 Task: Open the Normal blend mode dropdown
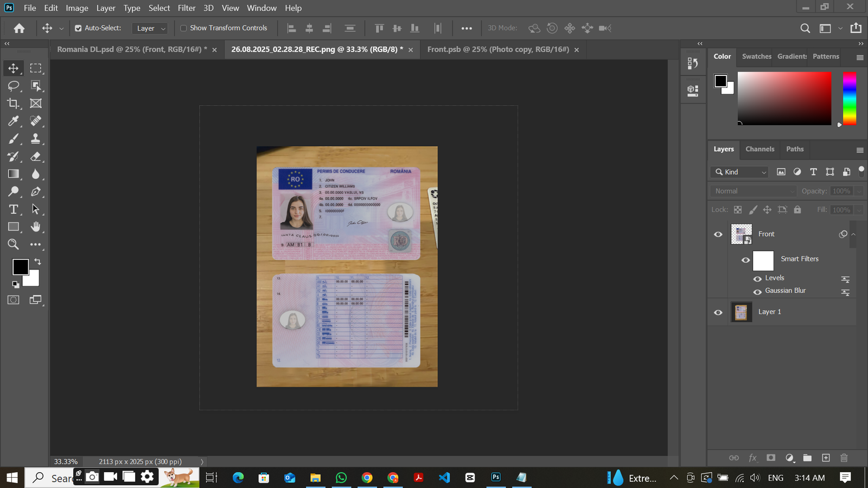754,191
